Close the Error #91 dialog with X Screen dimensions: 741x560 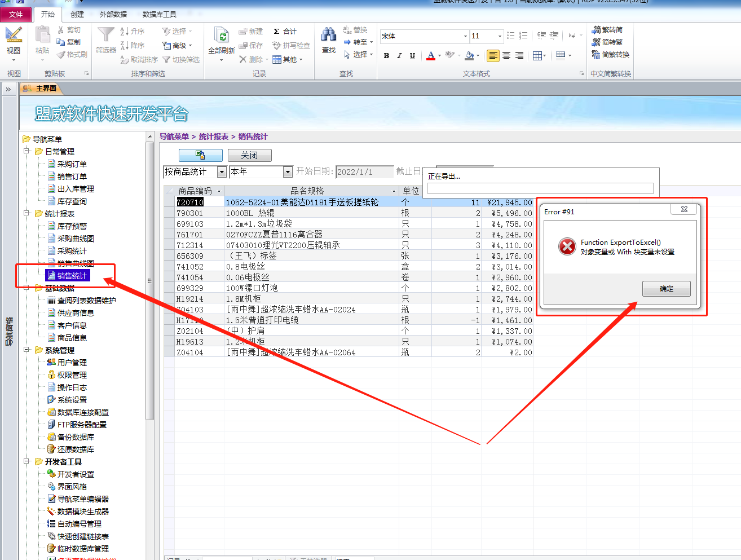pyautogui.click(x=684, y=209)
